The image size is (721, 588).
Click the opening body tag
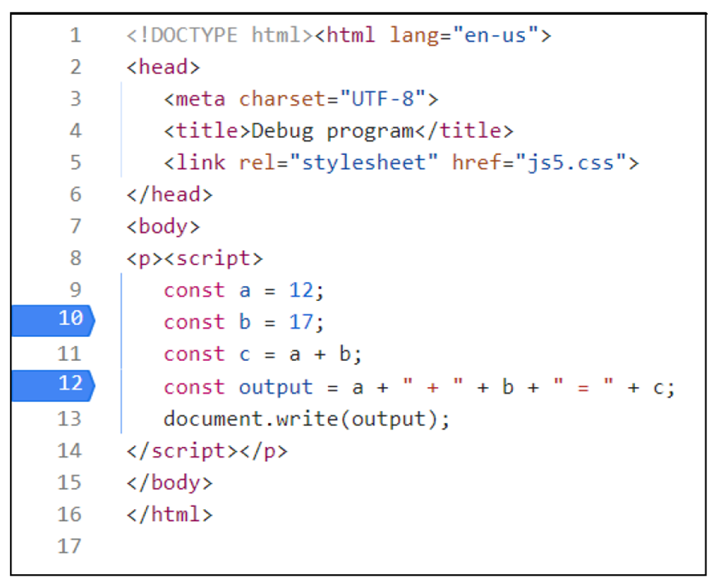163,226
